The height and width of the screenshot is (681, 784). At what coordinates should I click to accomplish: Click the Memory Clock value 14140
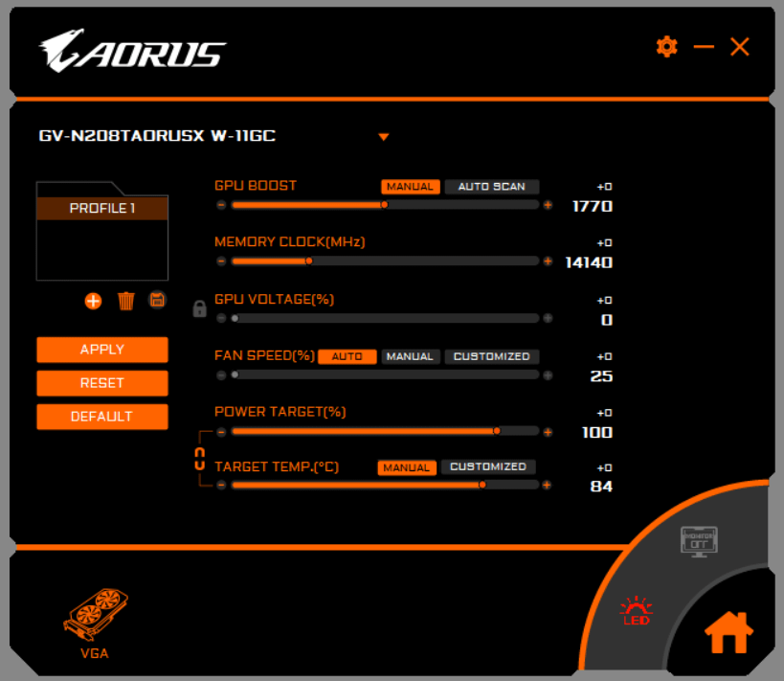[x=589, y=262]
